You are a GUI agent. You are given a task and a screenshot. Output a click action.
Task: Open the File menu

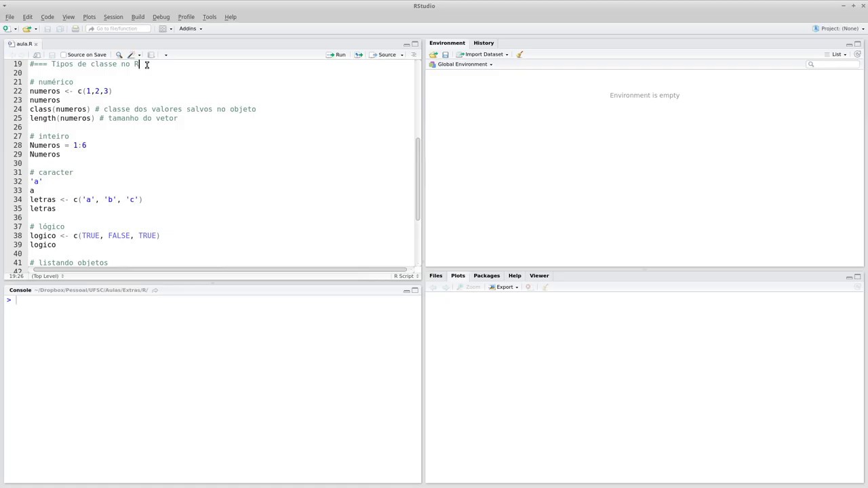click(x=9, y=17)
